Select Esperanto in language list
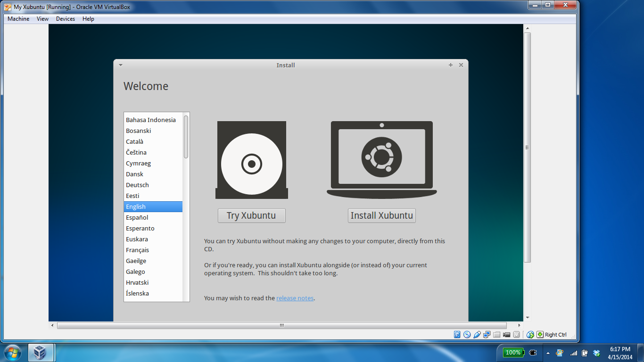Screen dimensions: 644x362 pyautogui.click(x=153, y=228)
